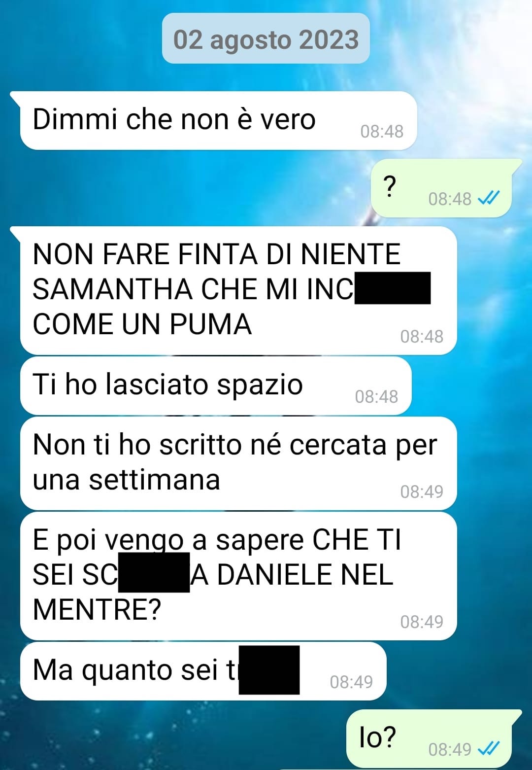The height and width of the screenshot is (770, 532).
Task: Click the 08:48 timestamp on 'Ti ho lasciato spazio'
Action: (x=376, y=396)
